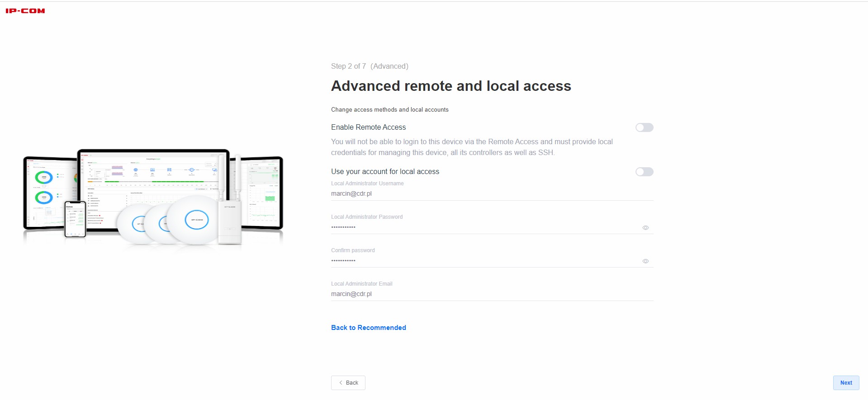Viewport: 868px width, 400px height.
Task: Show the Local Administrator Password with eye icon
Action: (645, 228)
